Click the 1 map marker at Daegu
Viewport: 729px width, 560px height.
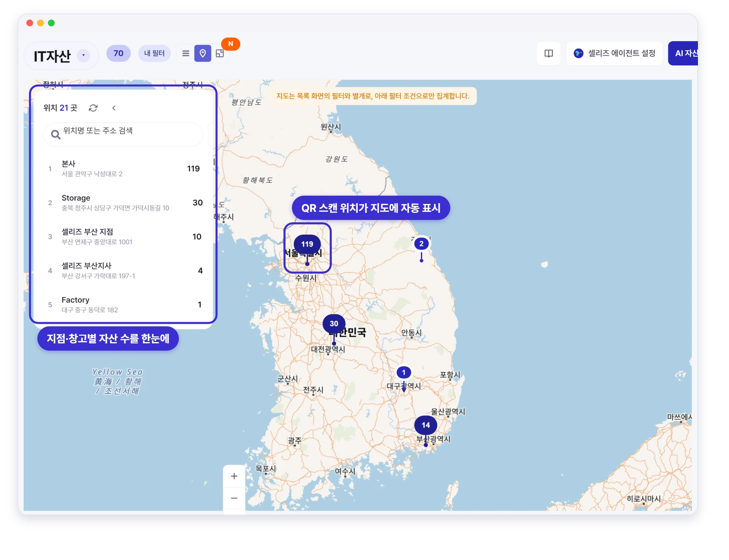[x=404, y=372]
